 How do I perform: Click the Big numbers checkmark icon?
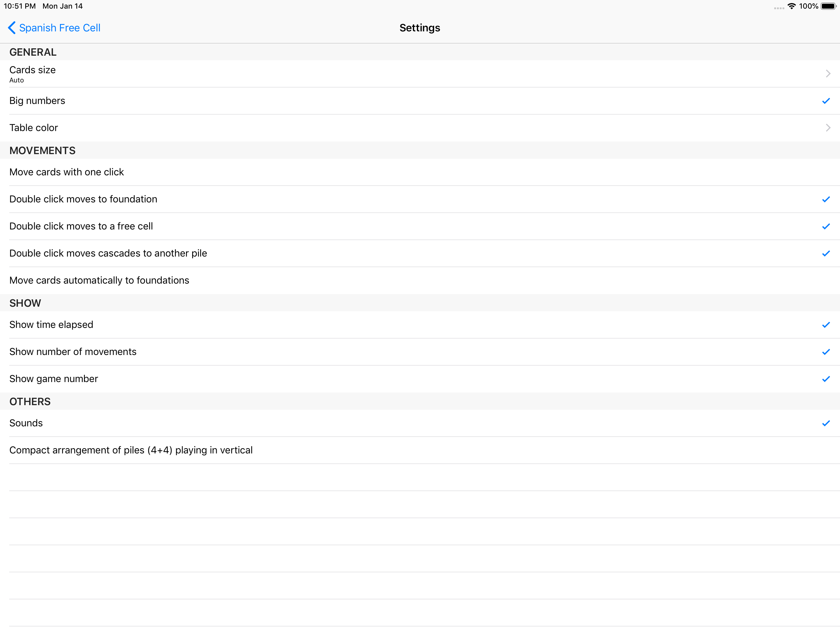pos(826,101)
